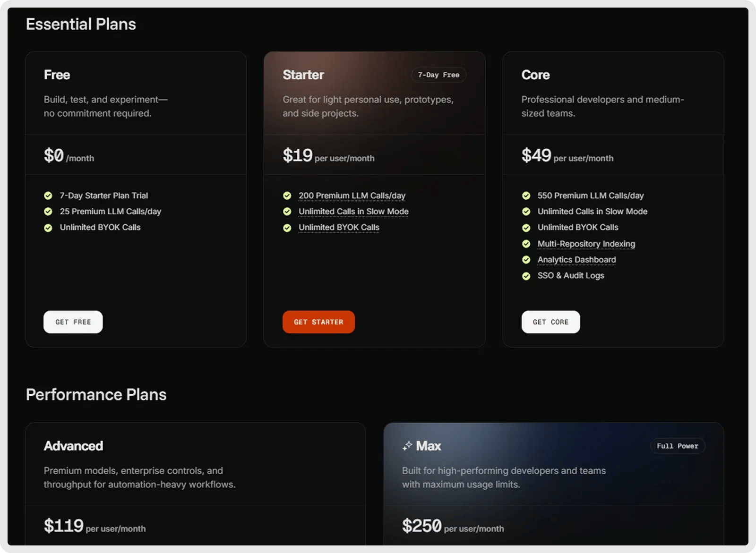Click the Performance Plans heading

[96, 394]
